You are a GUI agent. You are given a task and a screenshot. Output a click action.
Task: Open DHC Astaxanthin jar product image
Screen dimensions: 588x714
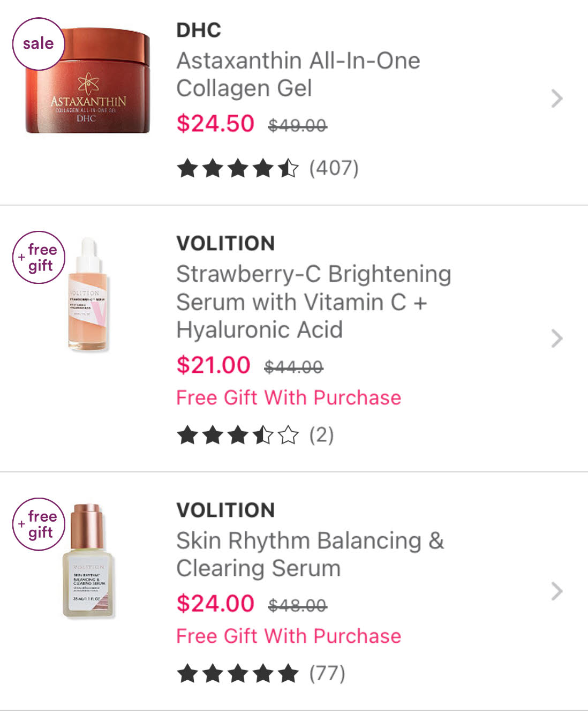click(88, 81)
